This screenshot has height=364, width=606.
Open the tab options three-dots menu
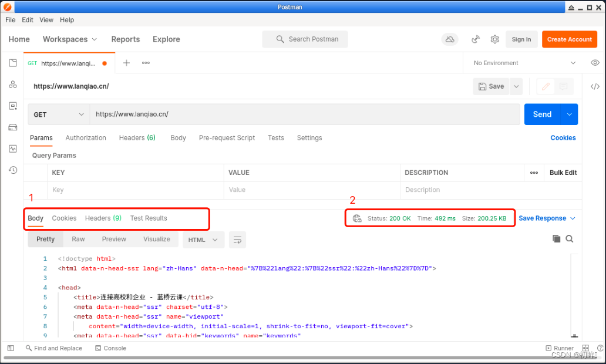tap(146, 63)
